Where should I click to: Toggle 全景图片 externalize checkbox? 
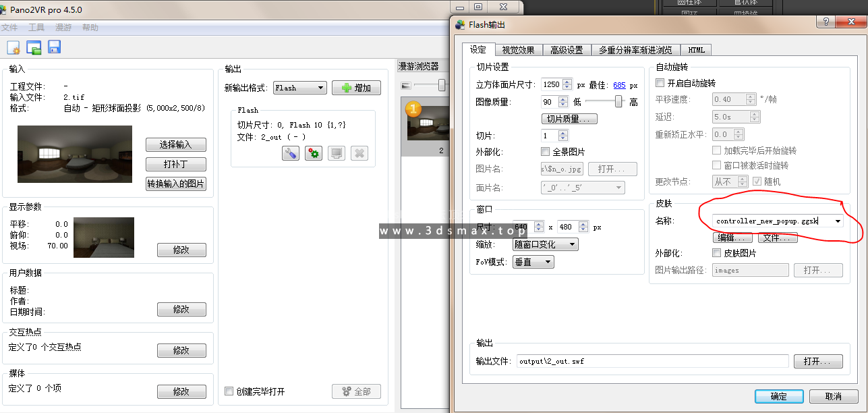tap(545, 152)
